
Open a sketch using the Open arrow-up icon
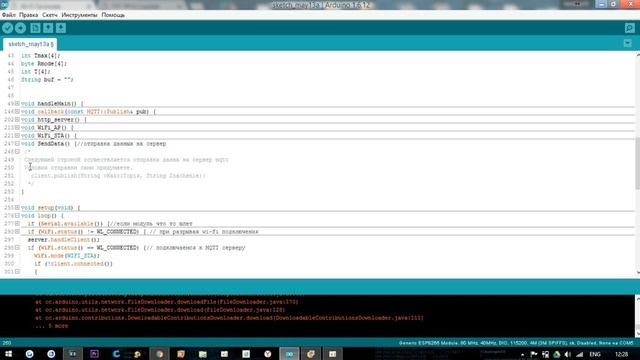click(x=48, y=28)
